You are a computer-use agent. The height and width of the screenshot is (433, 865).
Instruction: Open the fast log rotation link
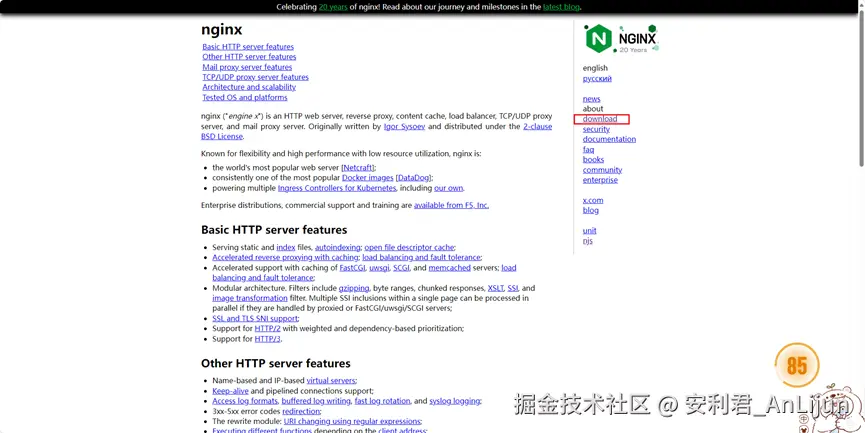[382, 401]
